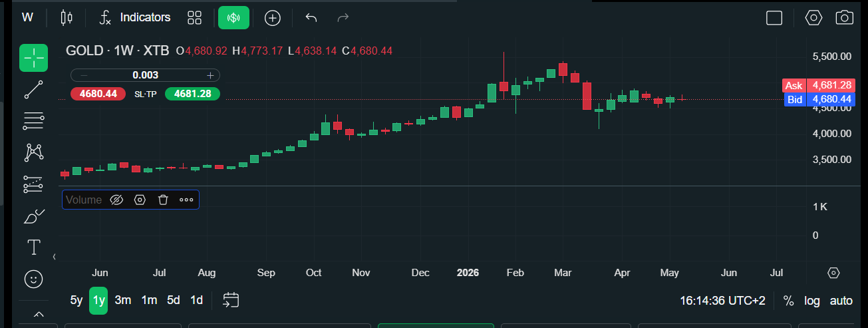Viewport: 868px width, 328px height.
Task: Toggle Volume indicator visibility eye icon
Action: tap(116, 200)
